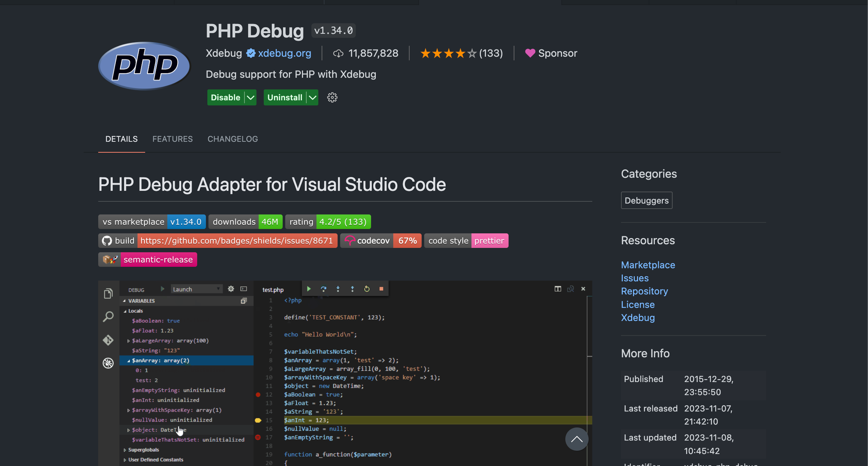Open the Issues resource link

point(635,278)
